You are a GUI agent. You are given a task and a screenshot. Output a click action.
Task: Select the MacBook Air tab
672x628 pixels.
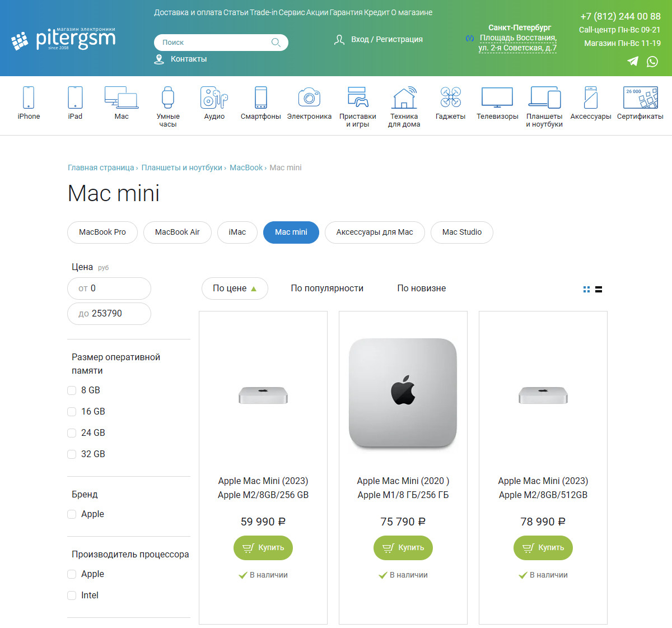(x=178, y=232)
